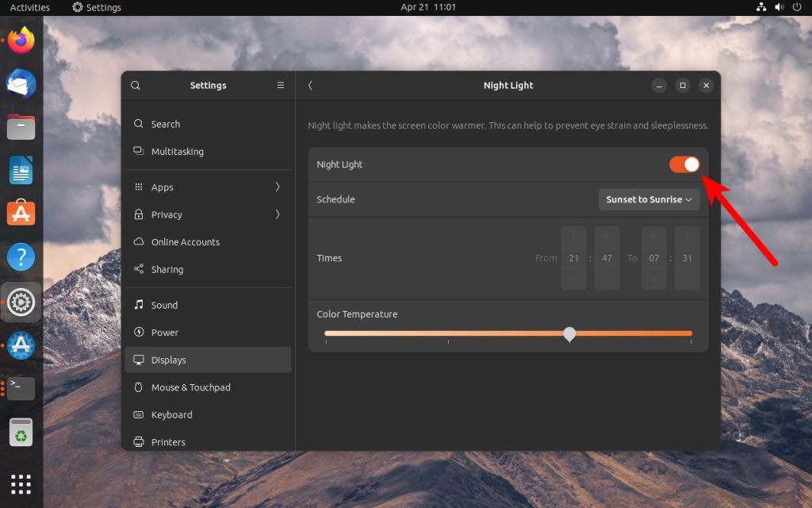Select Displays in the sidebar
The image size is (812, 508).
(x=209, y=360)
